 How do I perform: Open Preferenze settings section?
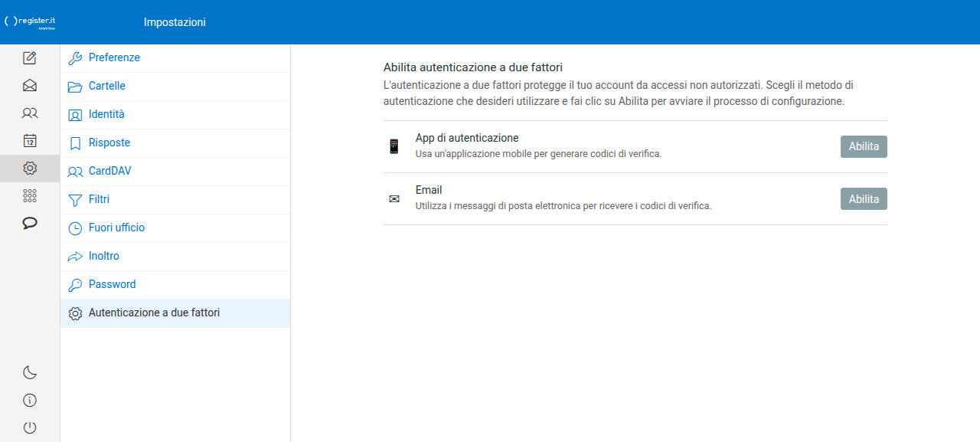tap(175, 58)
